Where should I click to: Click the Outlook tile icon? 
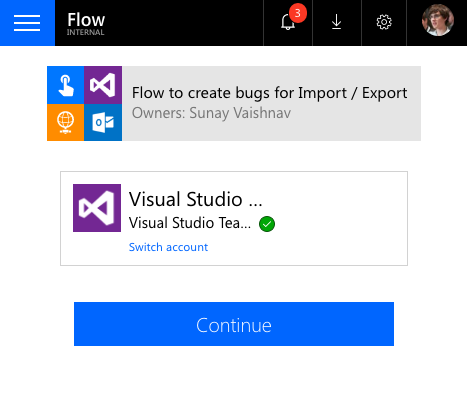pyautogui.click(x=103, y=122)
